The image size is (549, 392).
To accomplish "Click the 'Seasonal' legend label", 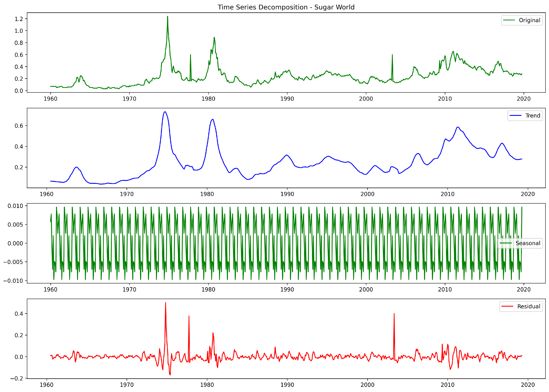I will click(x=528, y=243).
